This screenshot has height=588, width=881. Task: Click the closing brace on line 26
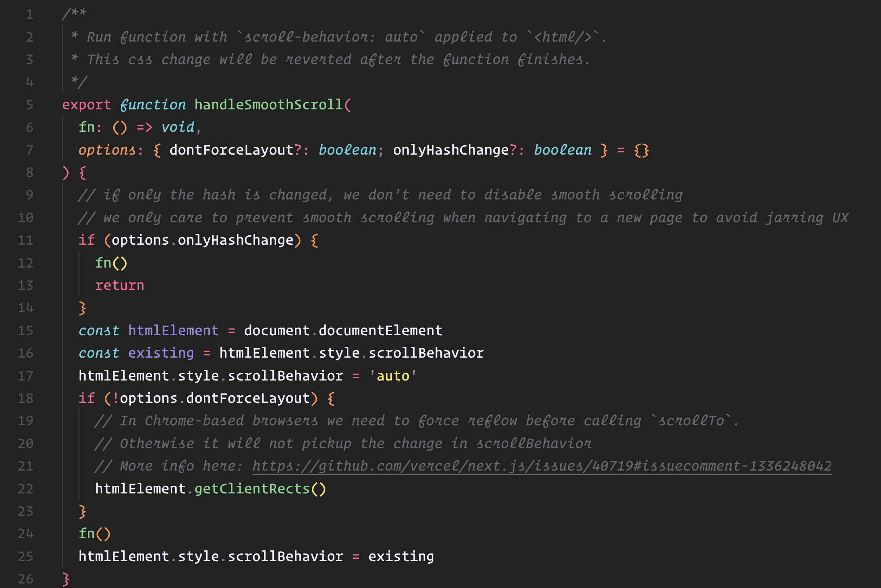[x=66, y=579]
